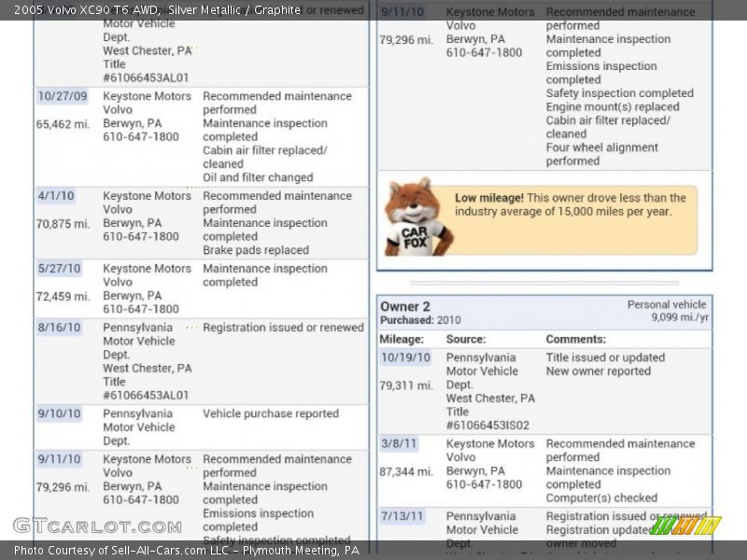
Task: Click 'Title issued or updated' comment
Action: pos(605,357)
